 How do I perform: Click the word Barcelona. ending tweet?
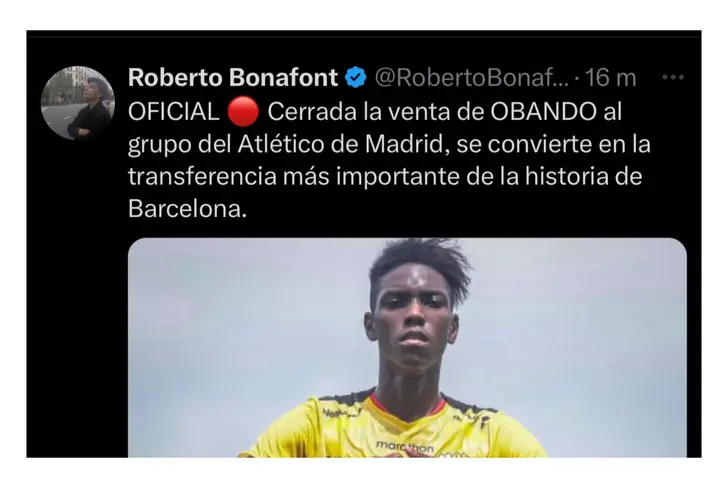(x=187, y=209)
